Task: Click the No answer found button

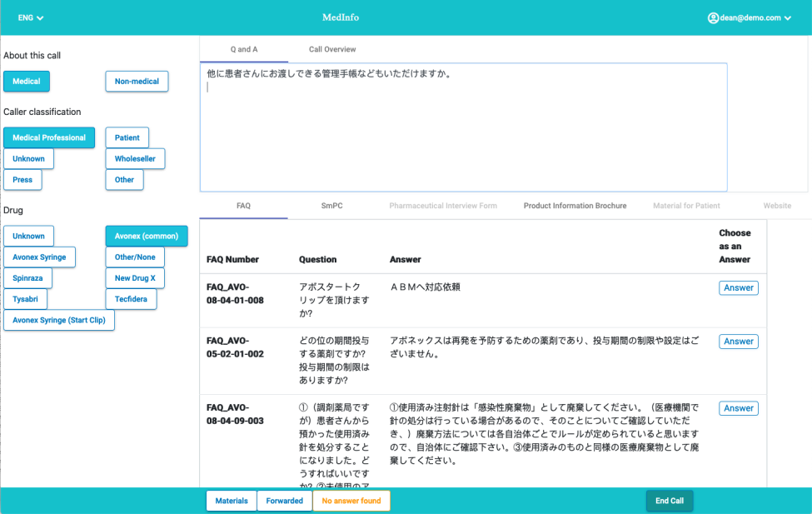Action: tap(351, 501)
